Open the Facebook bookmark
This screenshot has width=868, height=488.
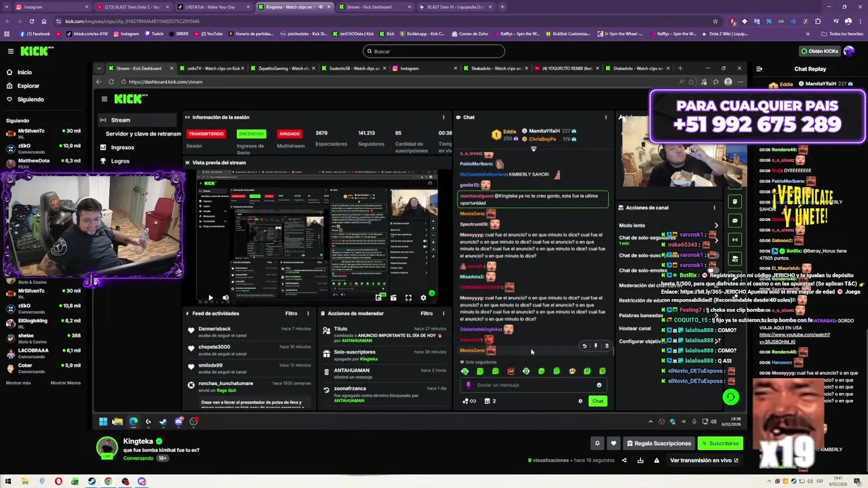coord(35,34)
